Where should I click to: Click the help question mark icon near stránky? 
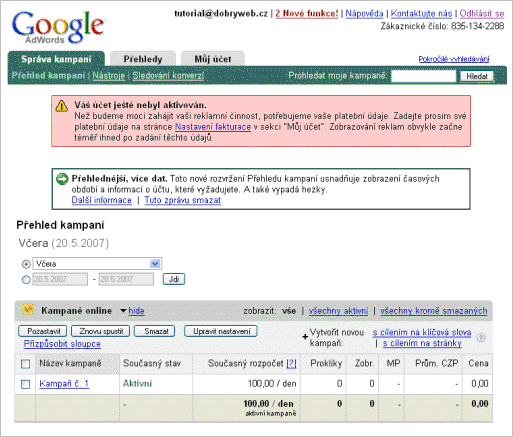(x=480, y=338)
